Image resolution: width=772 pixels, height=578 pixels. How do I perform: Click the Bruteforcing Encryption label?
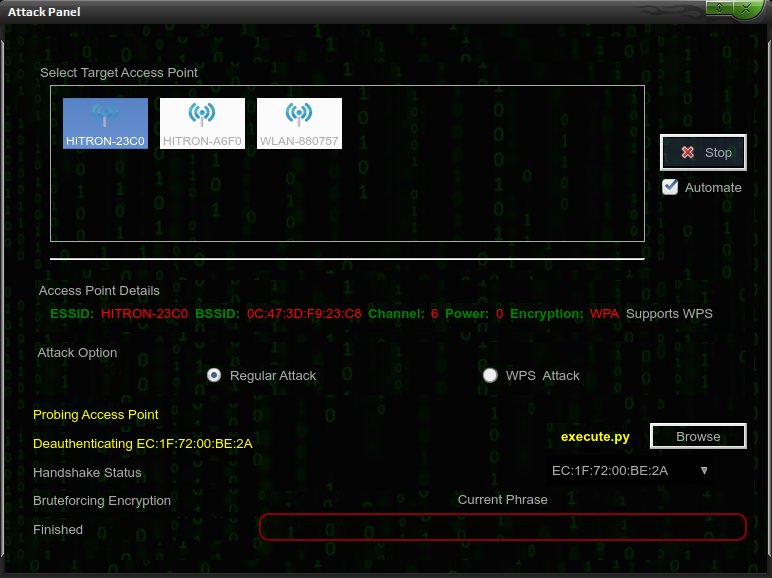(x=102, y=501)
